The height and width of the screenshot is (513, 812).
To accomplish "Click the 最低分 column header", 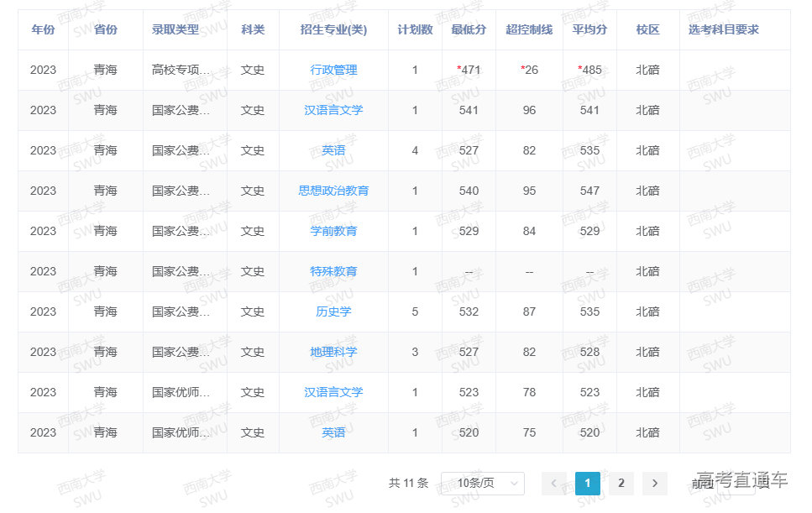I will pos(469,29).
